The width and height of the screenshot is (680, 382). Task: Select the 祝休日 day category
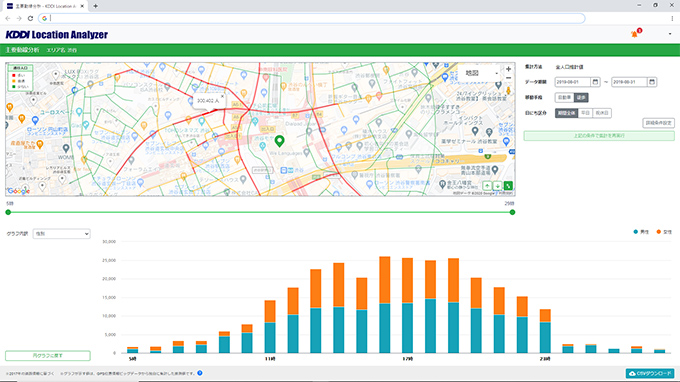602,113
